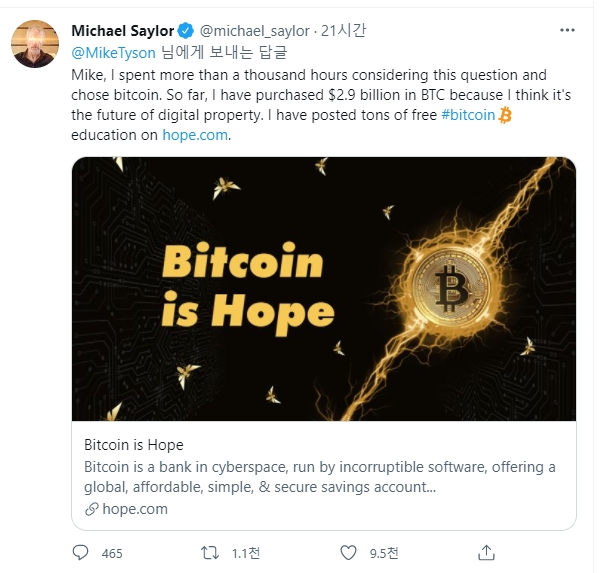Open the Bitcoin is Hope preview image

click(x=323, y=288)
